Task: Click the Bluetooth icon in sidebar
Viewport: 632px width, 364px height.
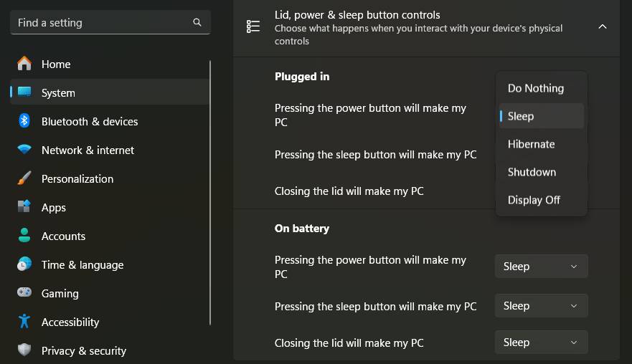Action: coord(24,121)
